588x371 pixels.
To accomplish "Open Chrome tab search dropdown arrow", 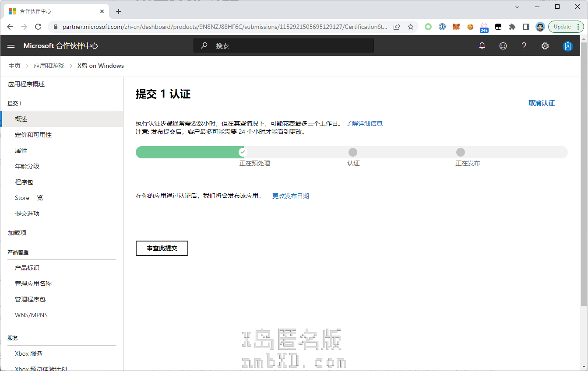I will pyautogui.click(x=517, y=7).
